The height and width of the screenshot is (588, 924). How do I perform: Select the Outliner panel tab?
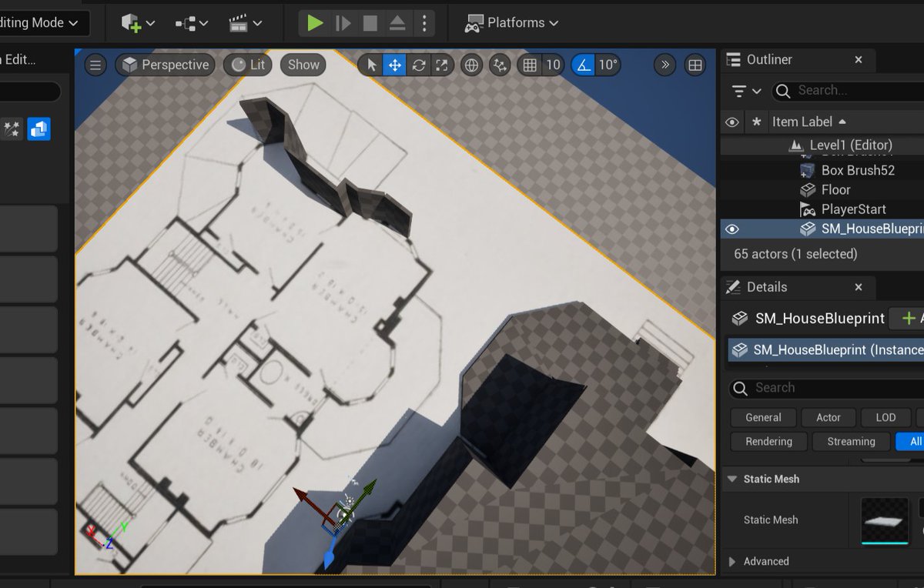pyautogui.click(x=797, y=60)
